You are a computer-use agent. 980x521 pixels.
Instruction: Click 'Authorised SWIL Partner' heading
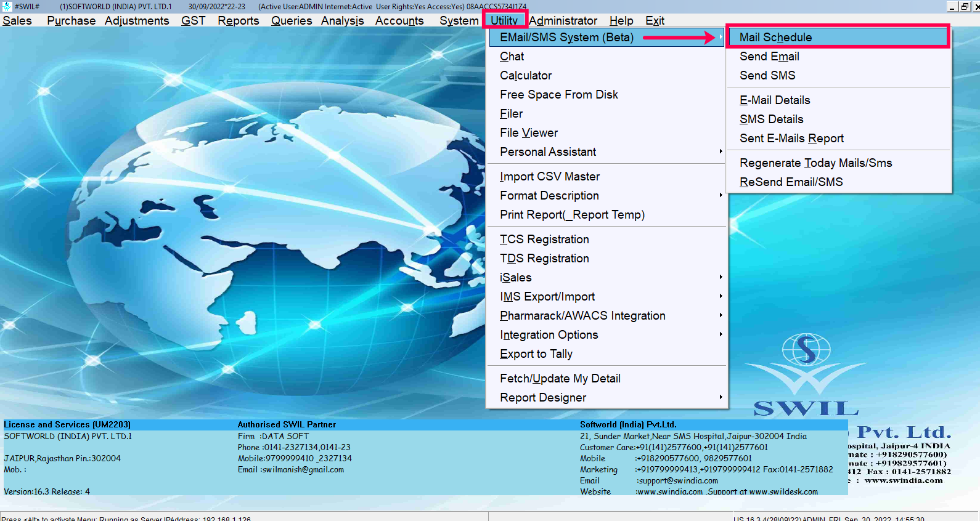(x=287, y=424)
